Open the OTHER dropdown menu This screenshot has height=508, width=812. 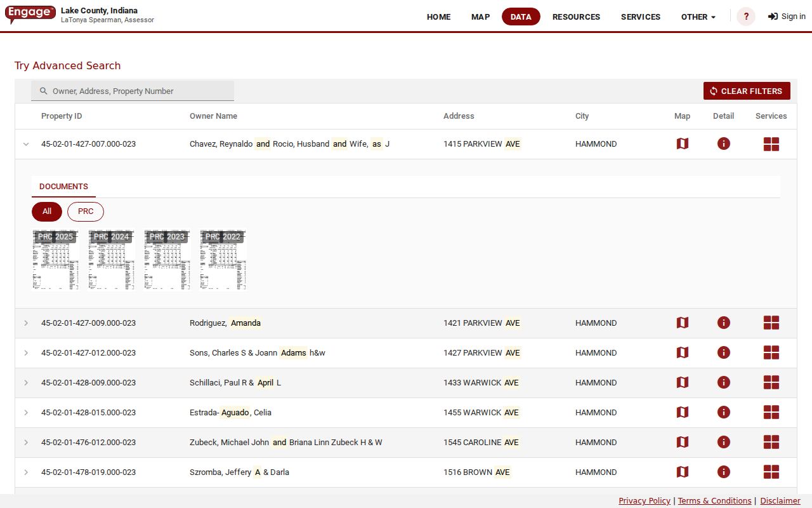tap(698, 17)
